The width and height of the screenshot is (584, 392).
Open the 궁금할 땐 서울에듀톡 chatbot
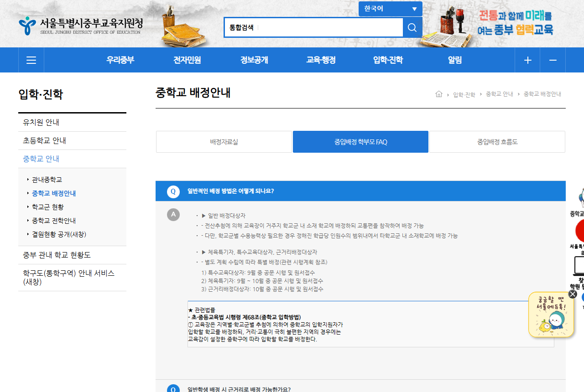[551, 315]
